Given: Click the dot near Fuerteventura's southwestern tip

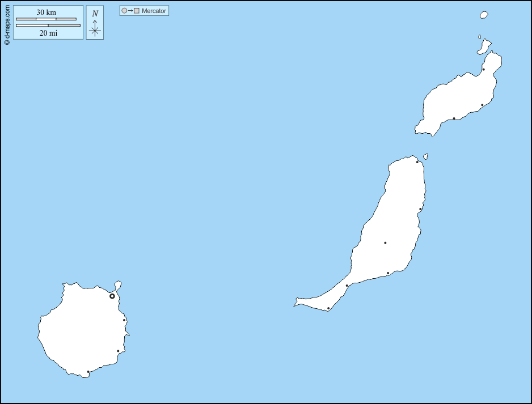Looking at the screenshot, I should (328, 308).
